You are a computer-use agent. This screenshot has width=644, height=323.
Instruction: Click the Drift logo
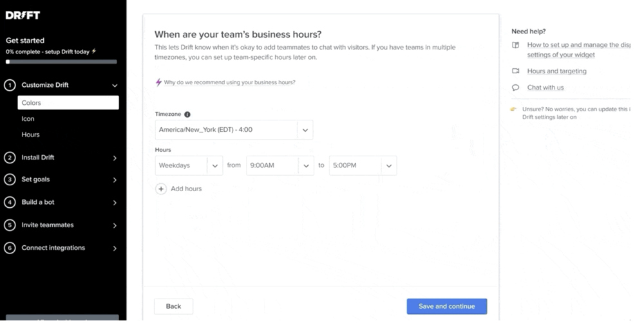click(x=23, y=15)
